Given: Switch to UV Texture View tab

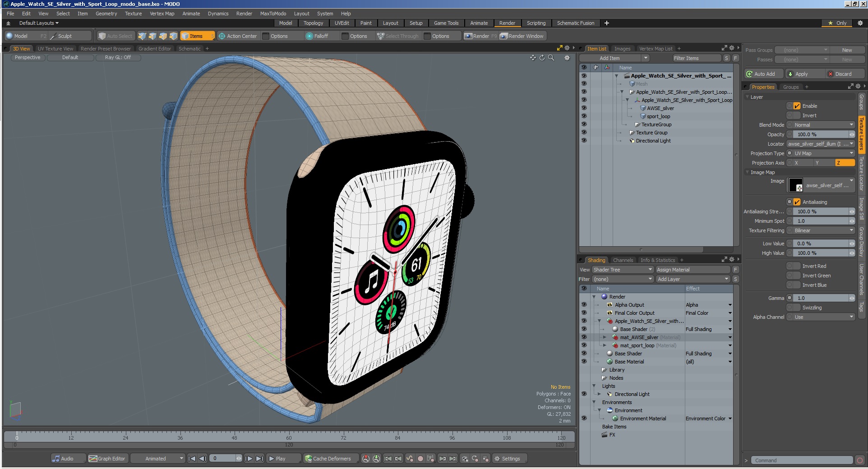Looking at the screenshot, I should click(55, 49).
